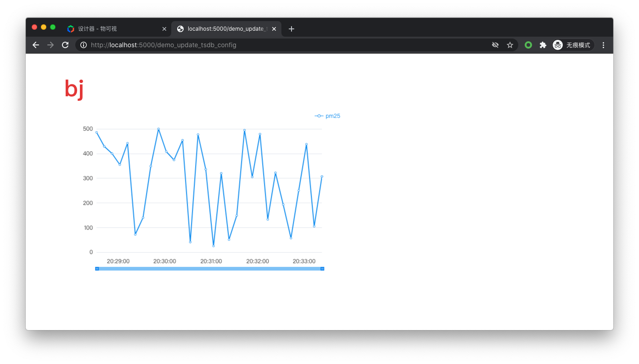Open Chrome three-dot menu
The height and width of the screenshot is (364, 639).
[x=603, y=45]
